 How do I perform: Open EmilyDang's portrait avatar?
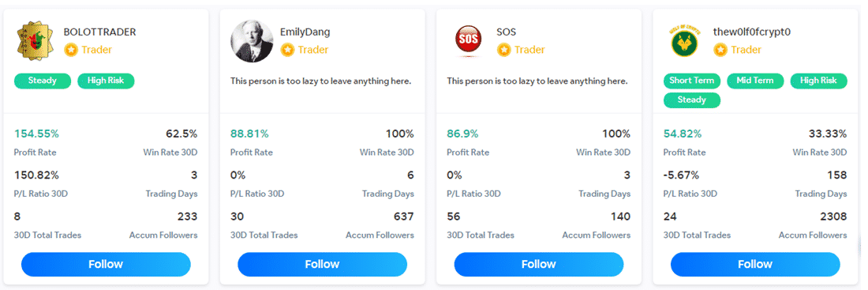[252, 41]
